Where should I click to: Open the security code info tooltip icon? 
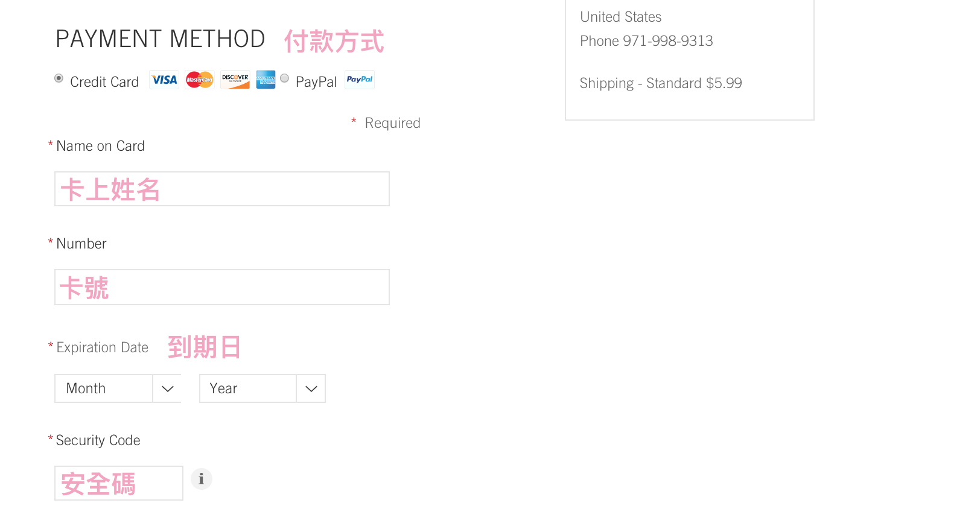coord(202,479)
